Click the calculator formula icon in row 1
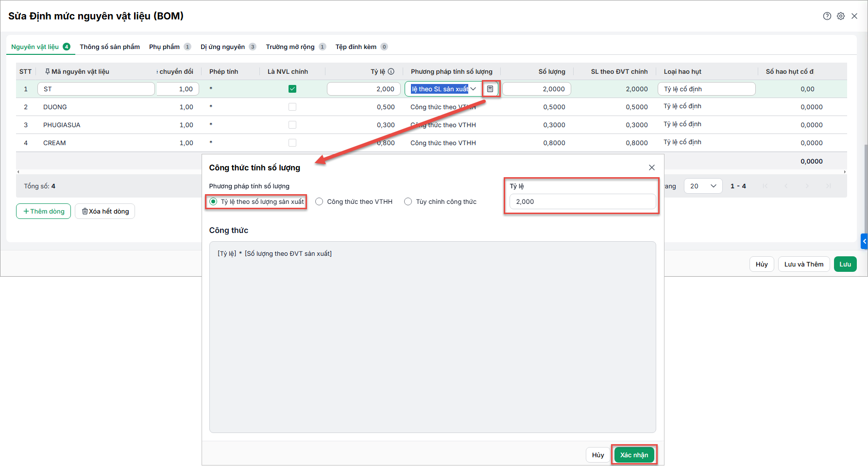The height and width of the screenshot is (466, 868). [490, 89]
